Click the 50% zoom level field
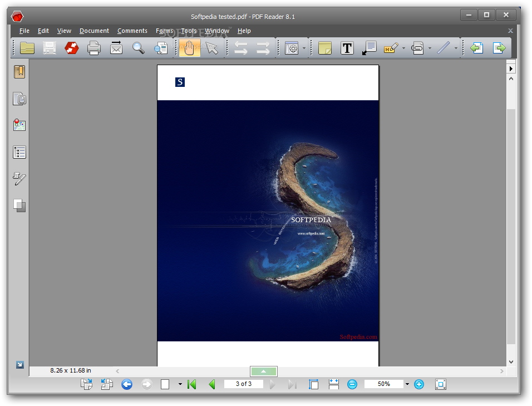The image size is (532, 406). pyautogui.click(x=384, y=384)
